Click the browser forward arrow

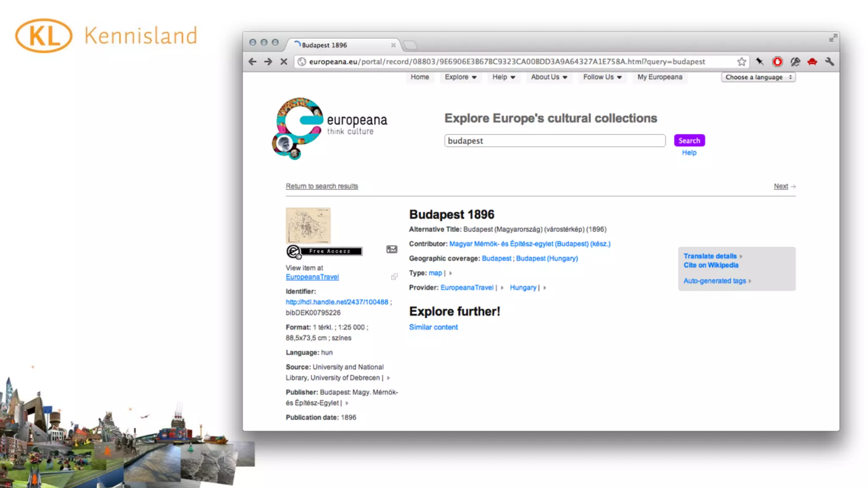[x=268, y=62]
